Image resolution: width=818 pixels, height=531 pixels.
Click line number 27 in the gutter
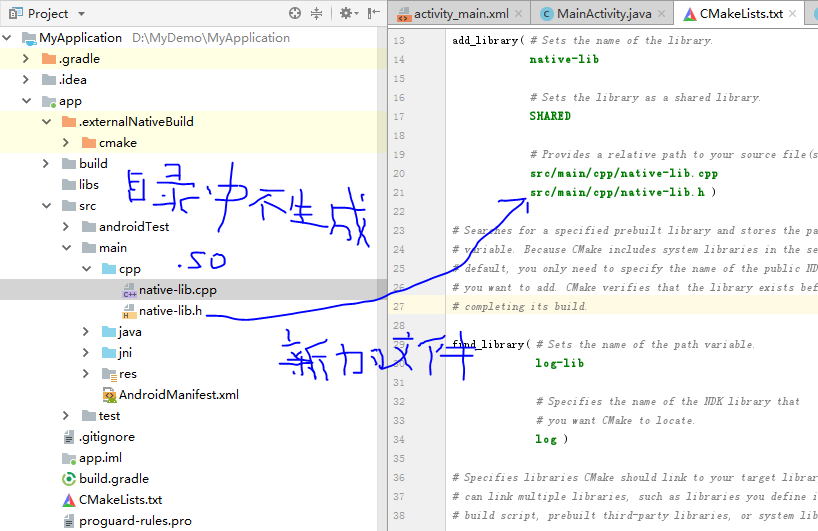pos(399,306)
